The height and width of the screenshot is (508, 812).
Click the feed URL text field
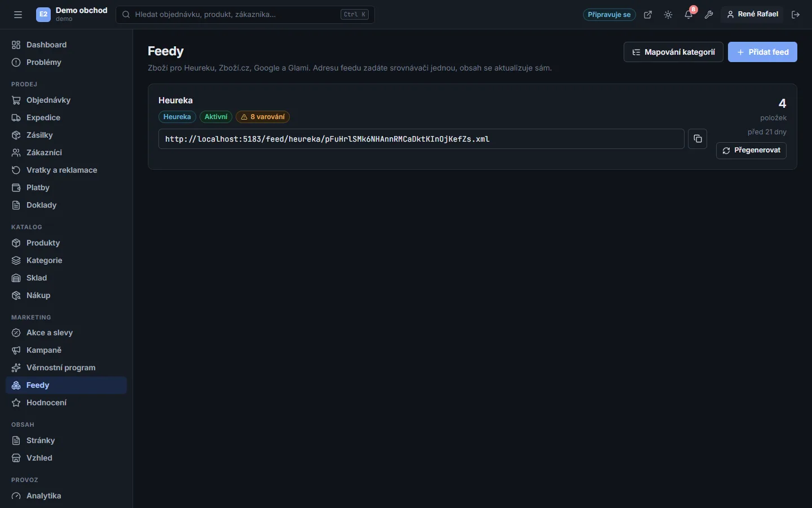click(x=421, y=139)
